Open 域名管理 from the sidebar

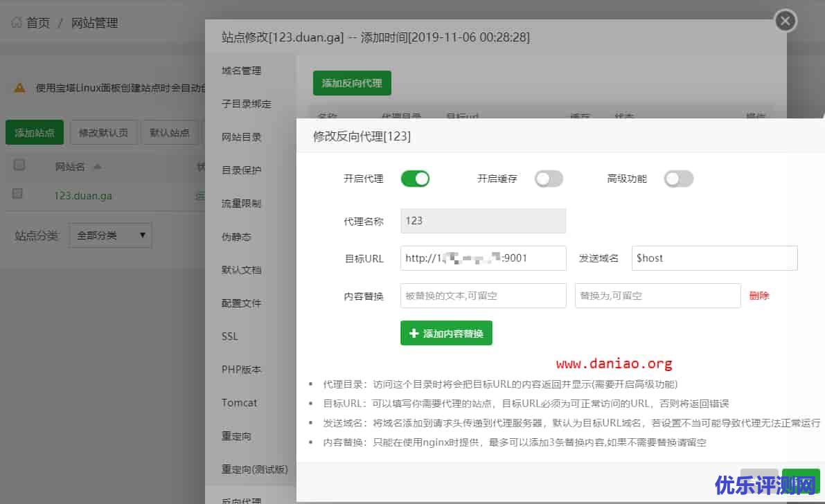tap(242, 70)
